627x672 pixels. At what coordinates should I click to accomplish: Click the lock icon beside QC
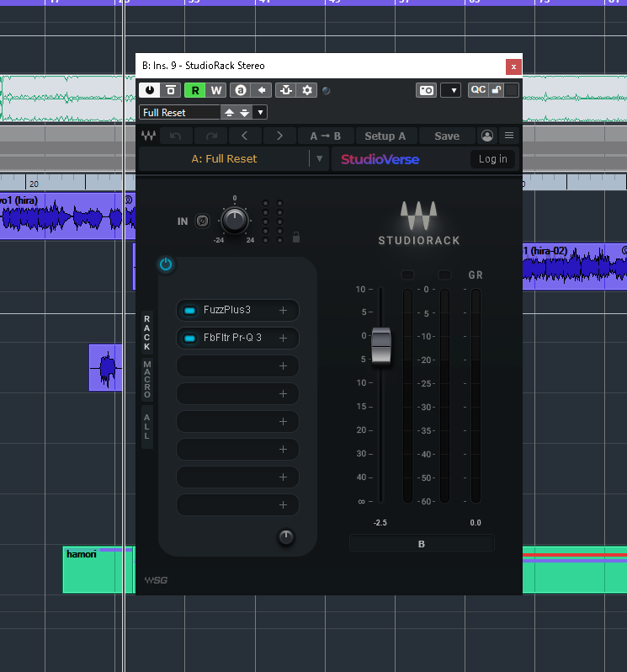(x=497, y=90)
